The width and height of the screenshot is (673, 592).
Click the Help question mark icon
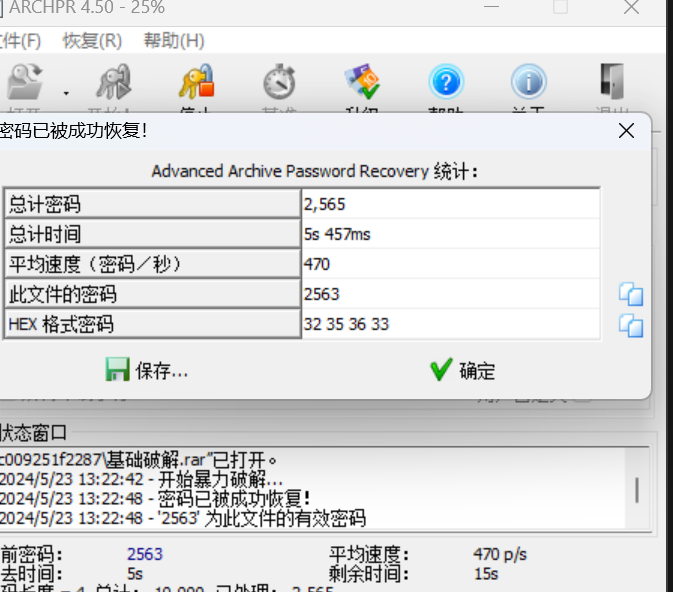[446, 82]
